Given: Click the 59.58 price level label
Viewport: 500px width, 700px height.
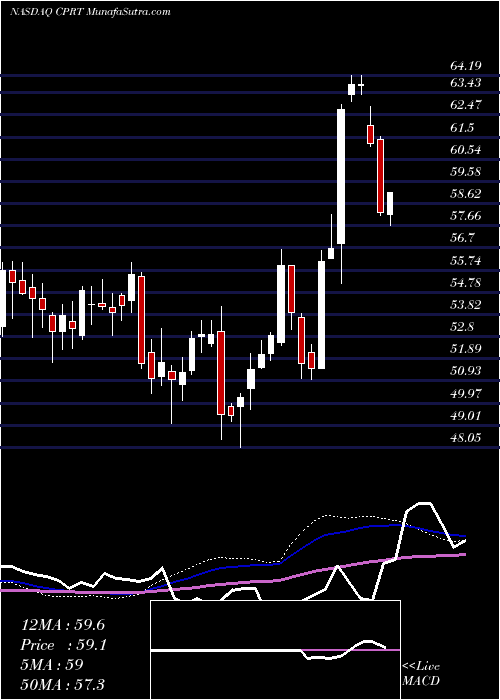Looking at the screenshot, I should coord(466,172).
